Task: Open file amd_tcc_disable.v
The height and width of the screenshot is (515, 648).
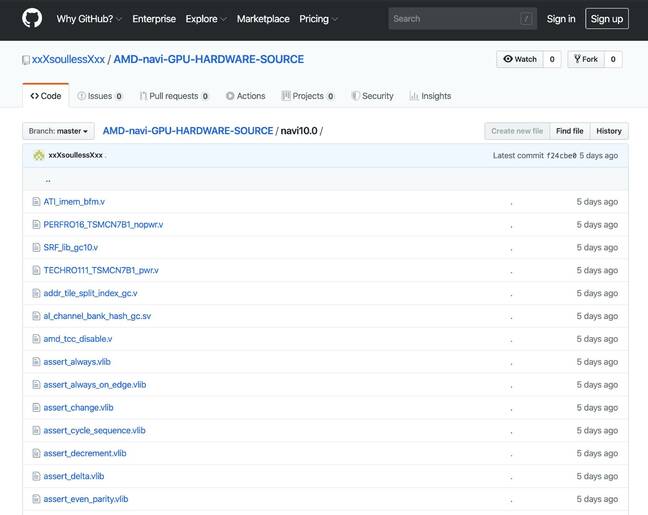Action: click(78, 339)
